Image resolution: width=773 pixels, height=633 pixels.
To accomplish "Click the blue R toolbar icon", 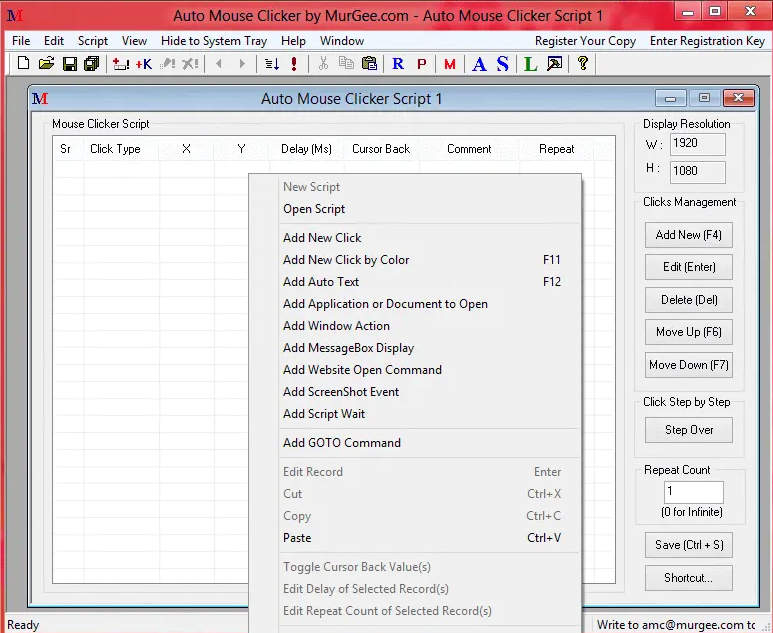I will pyautogui.click(x=398, y=64).
